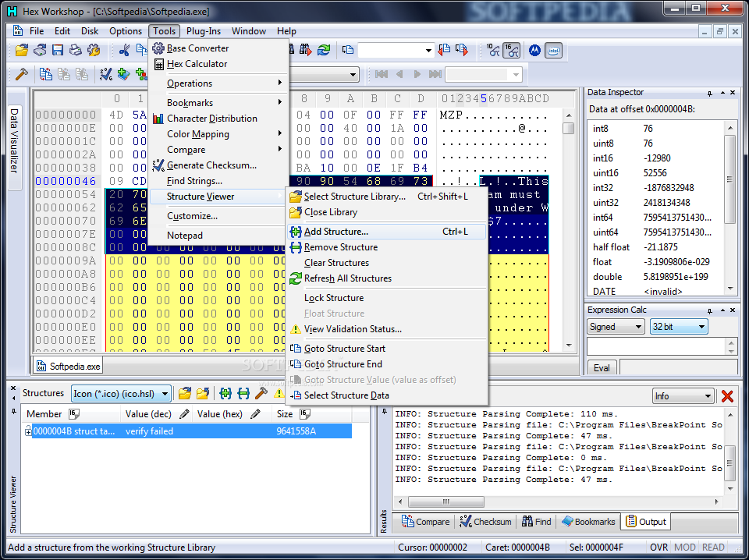Click the red X clear output icon
The height and width of the screenshot is (560, 749).
(727, 396)
